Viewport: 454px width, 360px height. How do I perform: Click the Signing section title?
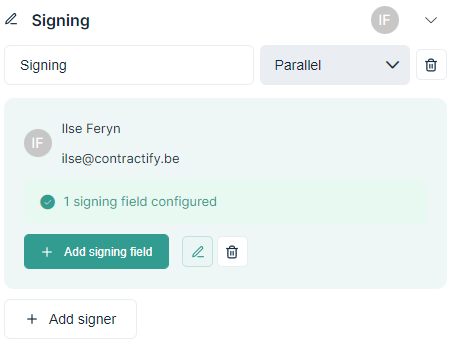60,20
